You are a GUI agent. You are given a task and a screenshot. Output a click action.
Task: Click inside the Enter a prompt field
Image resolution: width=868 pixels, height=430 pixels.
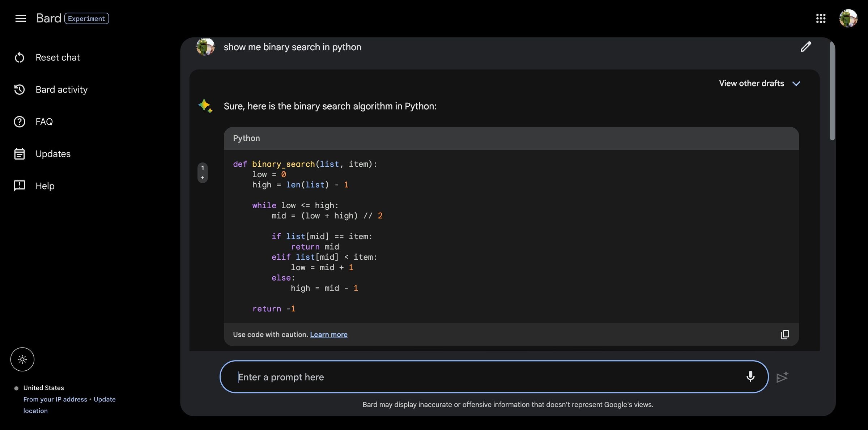pyautogui.click(x=434, y=376)
